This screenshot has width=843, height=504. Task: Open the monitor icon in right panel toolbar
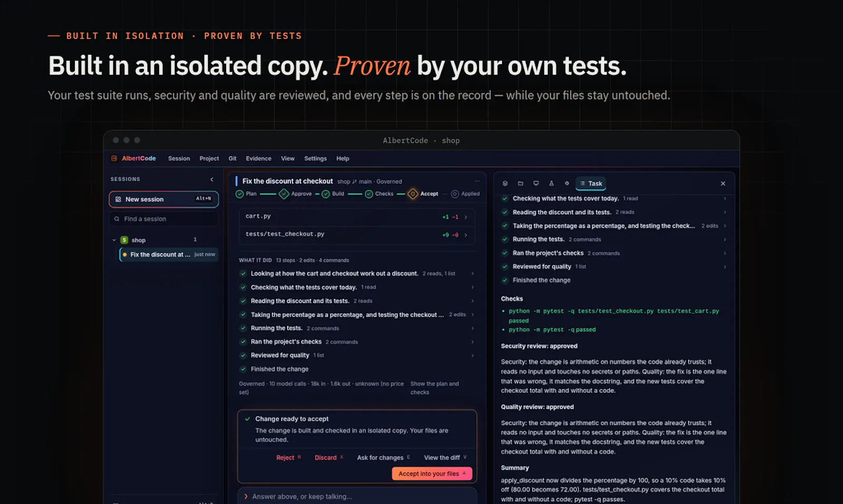536,183
